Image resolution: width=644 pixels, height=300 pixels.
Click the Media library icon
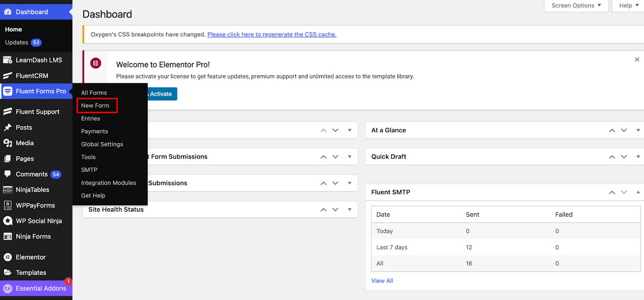[x=8, y=143]
